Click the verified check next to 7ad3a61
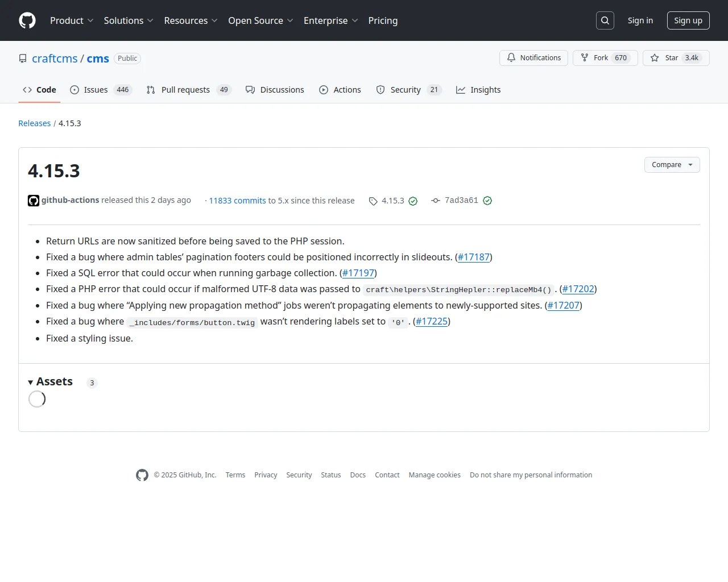Screen dimensions: 728x582 (x=487, y=201)
